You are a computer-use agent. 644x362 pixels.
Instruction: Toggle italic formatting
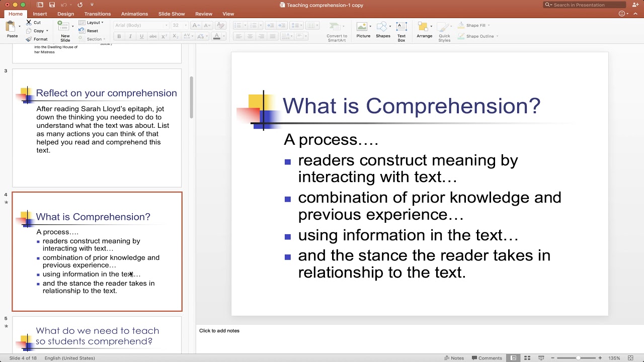130,36
